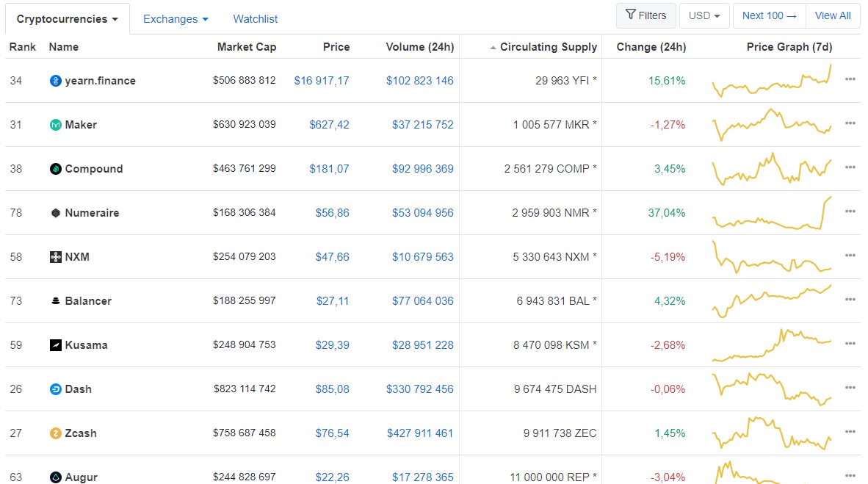Click Compound price $181,07

330,169
